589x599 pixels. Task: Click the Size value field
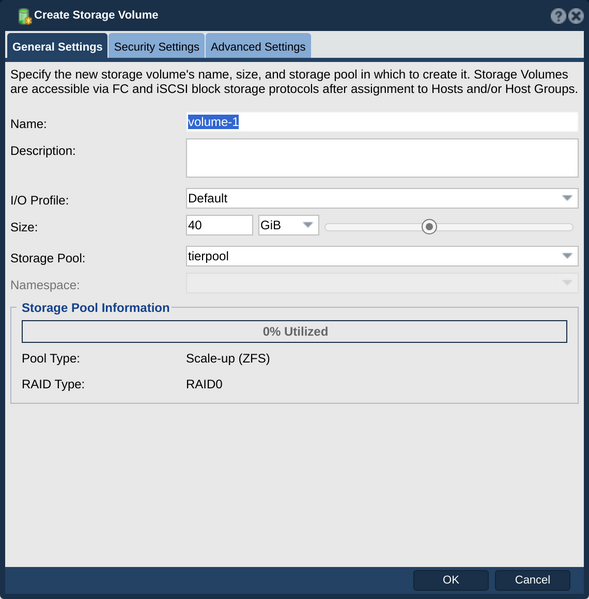(219, 225)
